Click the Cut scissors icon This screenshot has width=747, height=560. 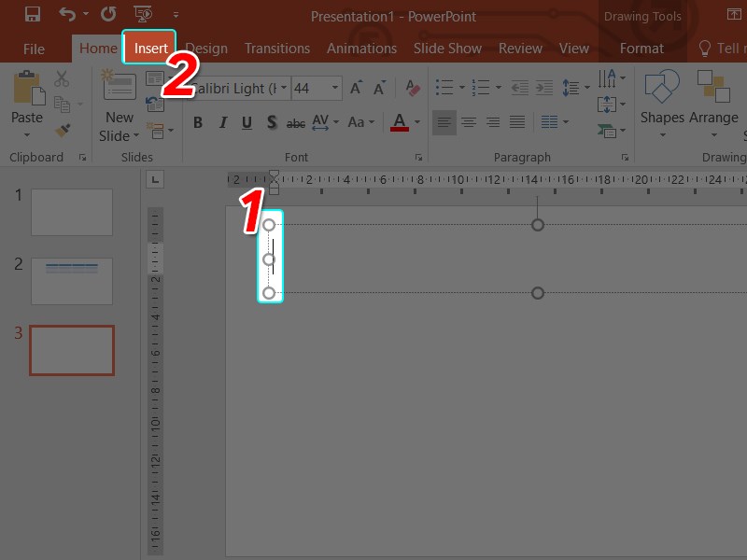pyautogui.click(x=63, y=79)
